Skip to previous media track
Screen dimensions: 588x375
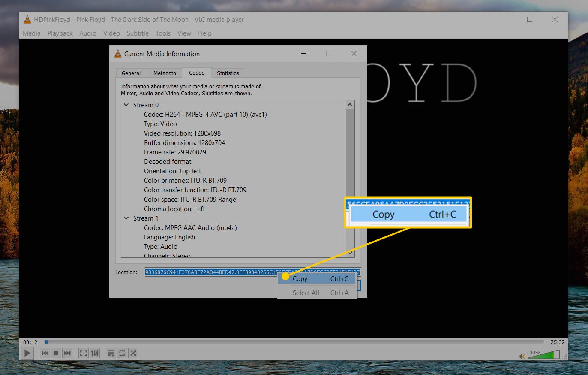(45, 353)
